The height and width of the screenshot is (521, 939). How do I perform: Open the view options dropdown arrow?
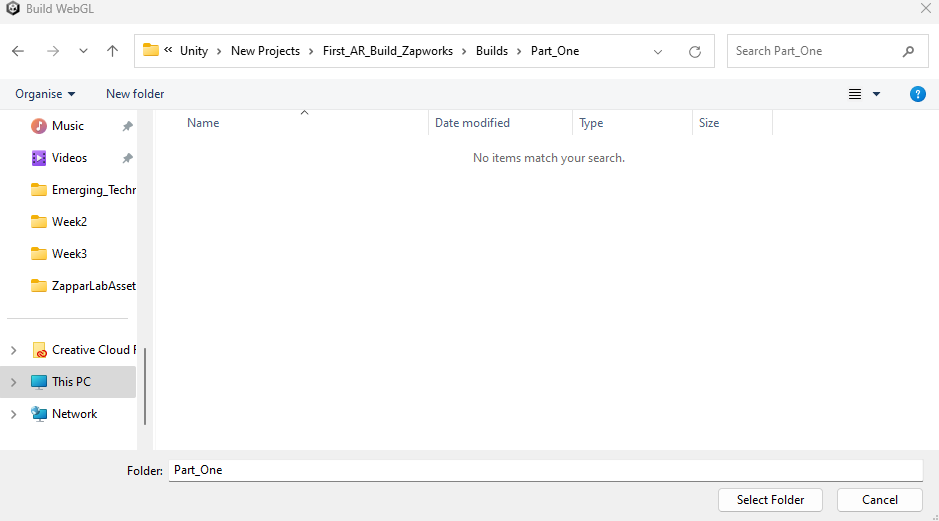tap(877, 94)
